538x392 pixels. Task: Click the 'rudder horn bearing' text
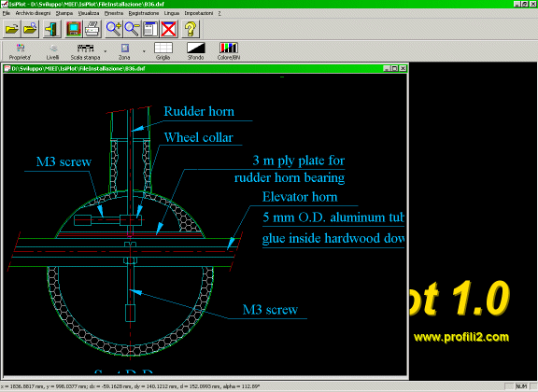coord(290,177)
